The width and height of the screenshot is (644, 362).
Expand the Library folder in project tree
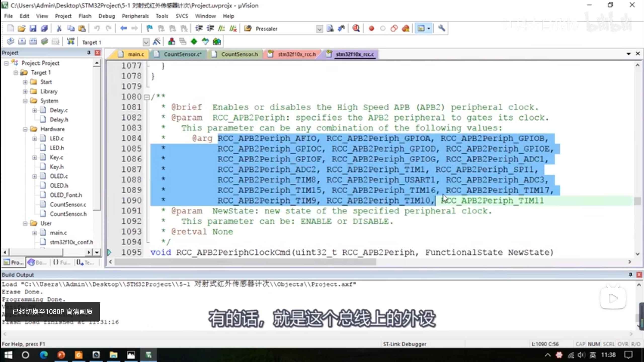point(25,92)
